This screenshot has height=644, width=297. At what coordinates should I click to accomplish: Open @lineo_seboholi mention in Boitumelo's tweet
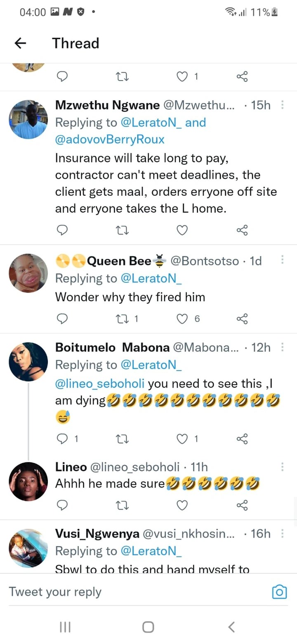(x=100, y=384)
